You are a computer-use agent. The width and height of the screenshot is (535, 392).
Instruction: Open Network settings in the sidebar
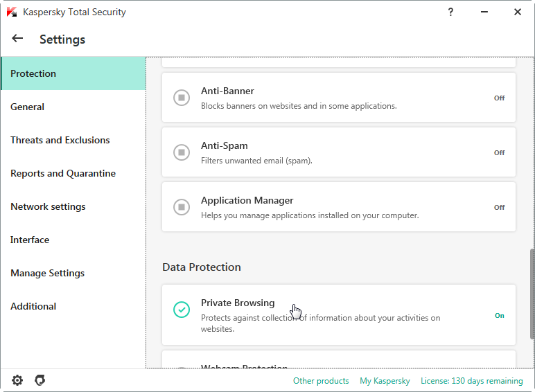click(48, 206)
